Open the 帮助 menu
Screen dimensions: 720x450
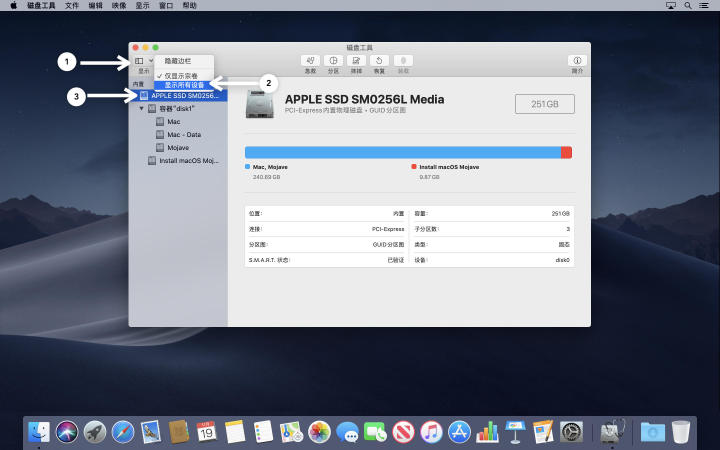[x=190, y=6]
